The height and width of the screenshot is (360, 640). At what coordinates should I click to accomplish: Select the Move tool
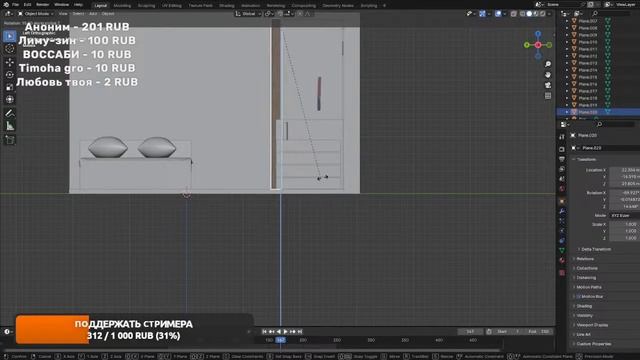[10, 62]
